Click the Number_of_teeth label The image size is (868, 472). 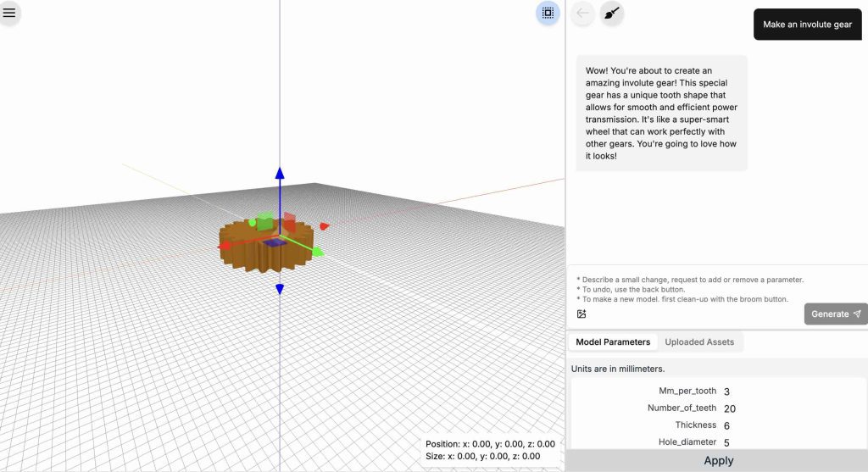click(x=682, y=408)
